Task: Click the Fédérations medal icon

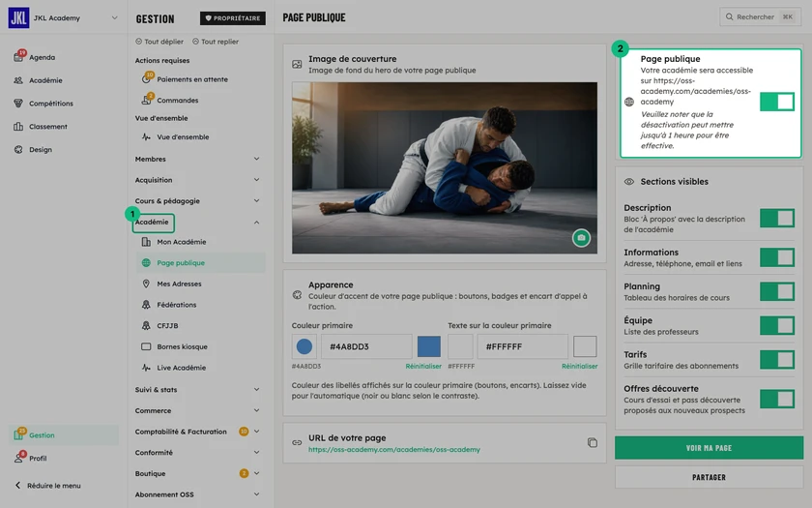Action: 146,305
